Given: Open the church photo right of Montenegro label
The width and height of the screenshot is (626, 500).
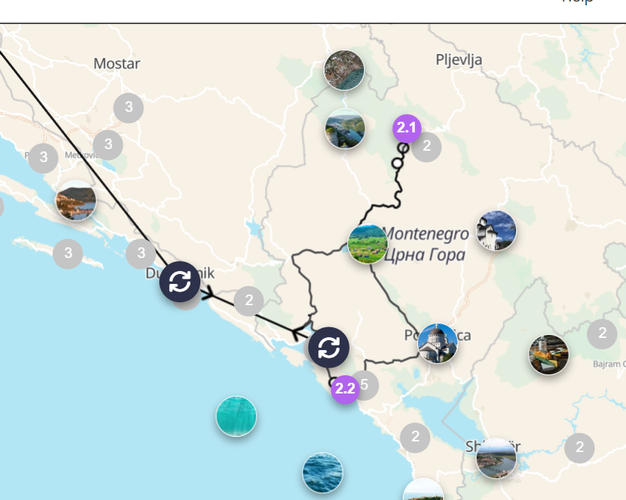Looking at the screenshot, I should (496, 231).
